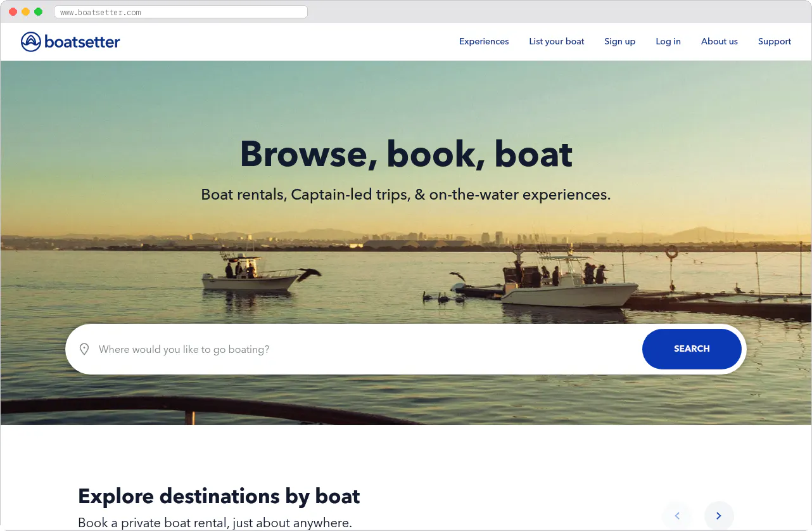
Task: Click the "Browse, book, boat" headline
Action: click(405, 154)
